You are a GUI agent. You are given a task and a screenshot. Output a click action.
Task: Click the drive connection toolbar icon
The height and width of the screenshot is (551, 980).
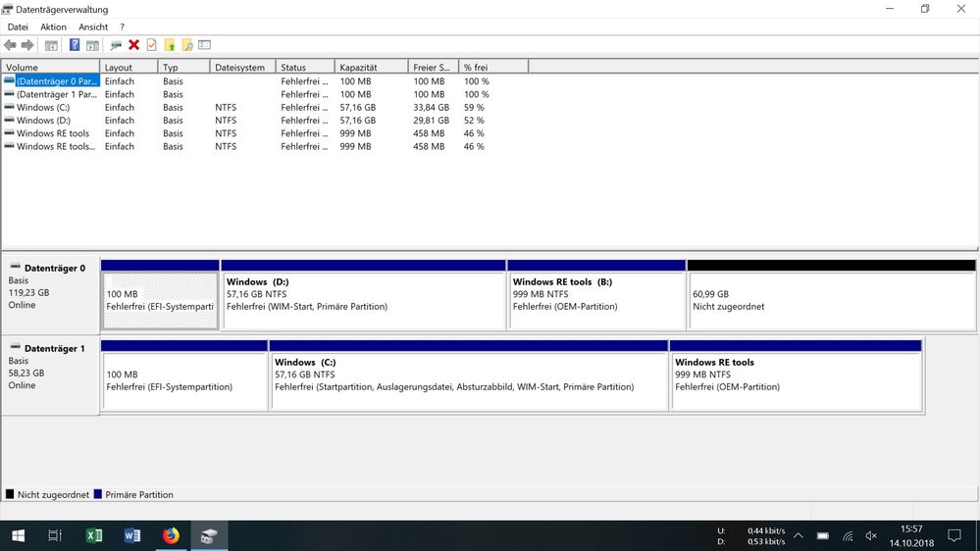116,45
